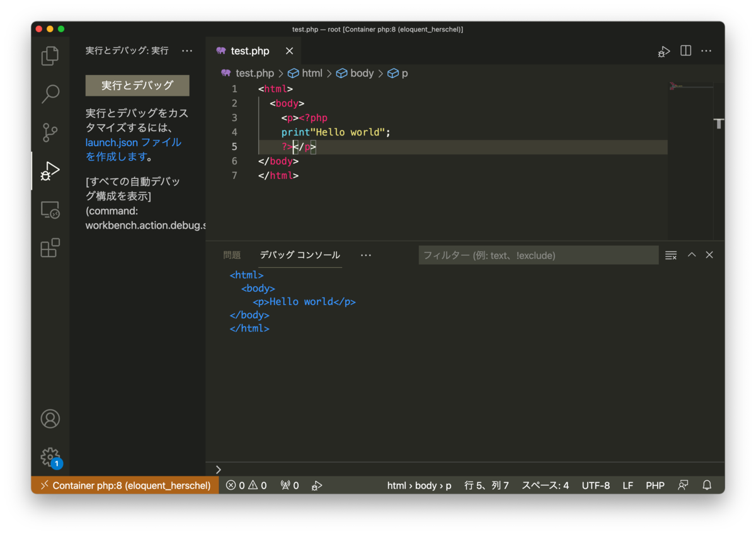Click status bar html › body › p breadcrumb
The height and width of the screenshot is (535, 756).
coord(420,485)
